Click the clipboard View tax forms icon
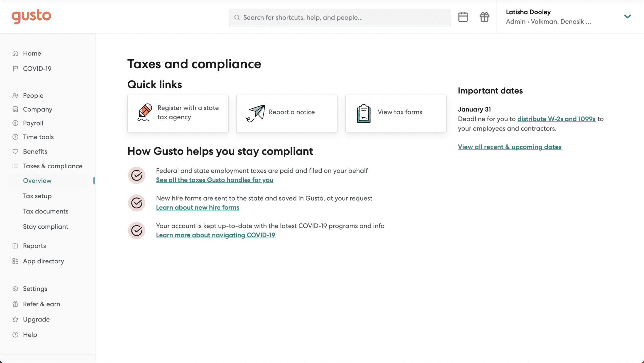 point(364,113)
